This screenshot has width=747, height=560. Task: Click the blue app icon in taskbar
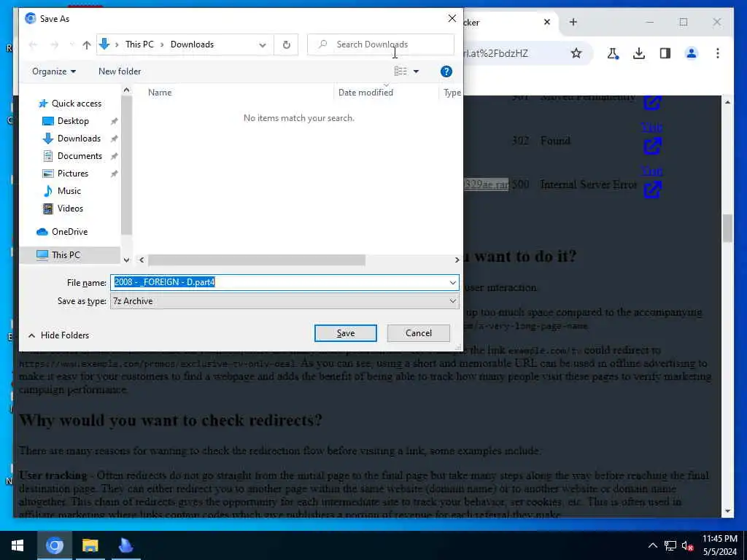tap(125, 545)
